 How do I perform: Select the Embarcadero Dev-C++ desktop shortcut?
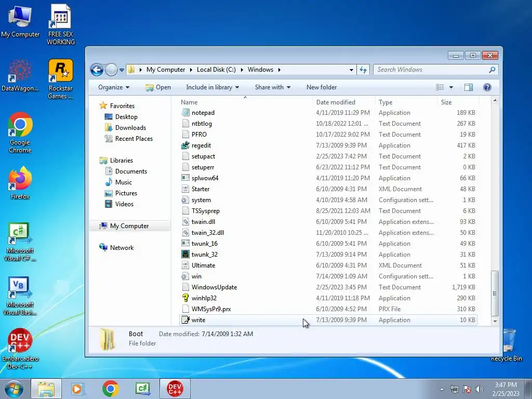(x=20, y=349)
